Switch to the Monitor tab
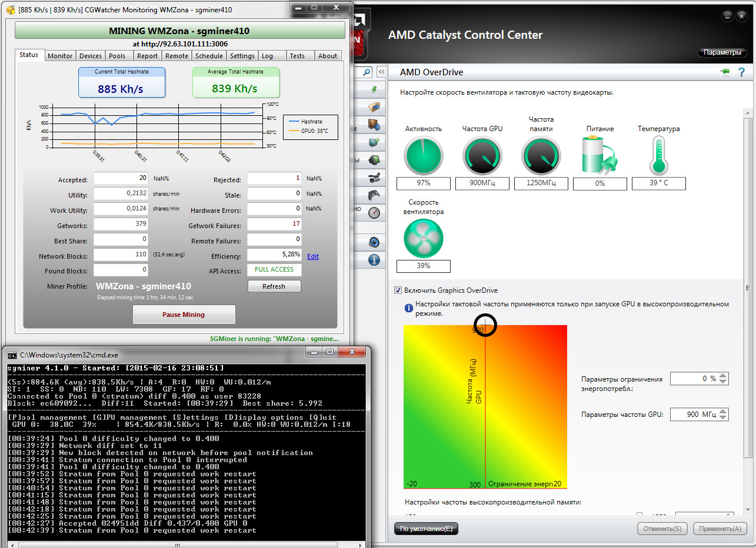Viewport: 756px width, 548px height. coord(60,56)
